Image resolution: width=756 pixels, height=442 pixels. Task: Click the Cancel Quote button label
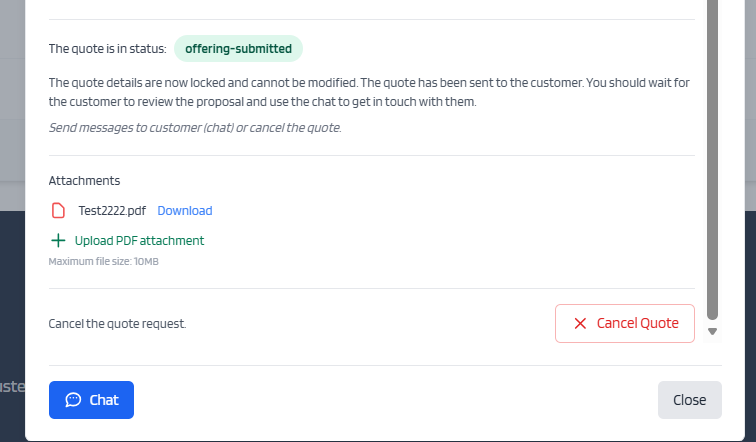click(637, 323)
